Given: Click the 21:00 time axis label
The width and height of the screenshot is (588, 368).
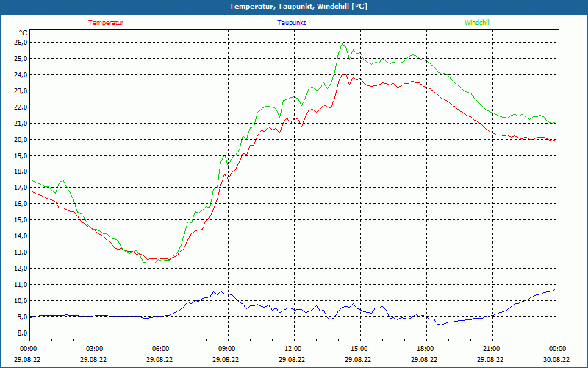Looking at the screenshot, I should pyautogui.click(x=492, y=349).
